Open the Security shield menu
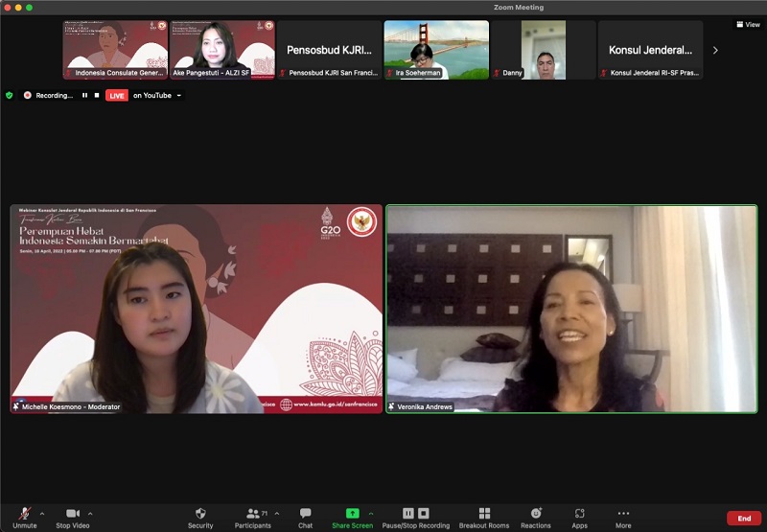This screenshot has width=767, height=532. pyautogui.click(x=200, y=518)
